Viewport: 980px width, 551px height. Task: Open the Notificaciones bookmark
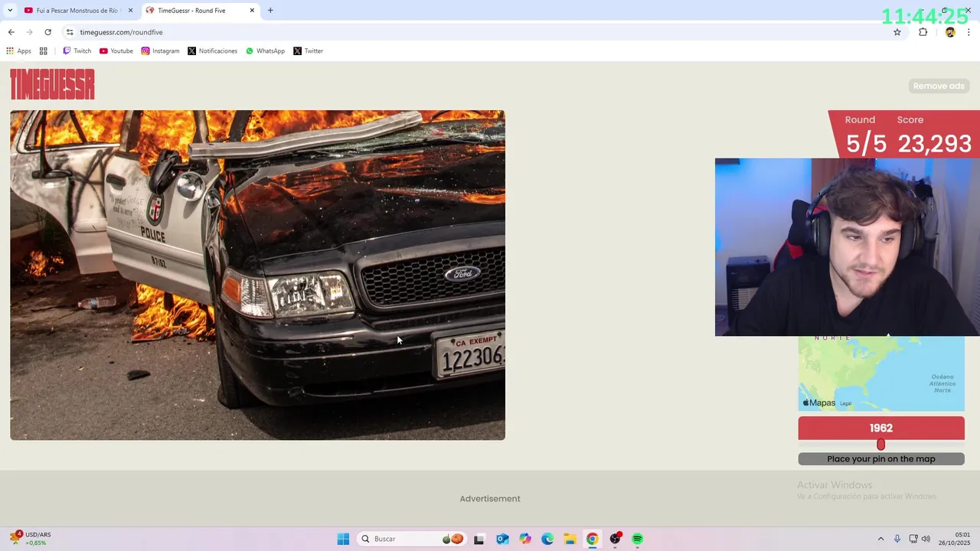tap(213, 51)
